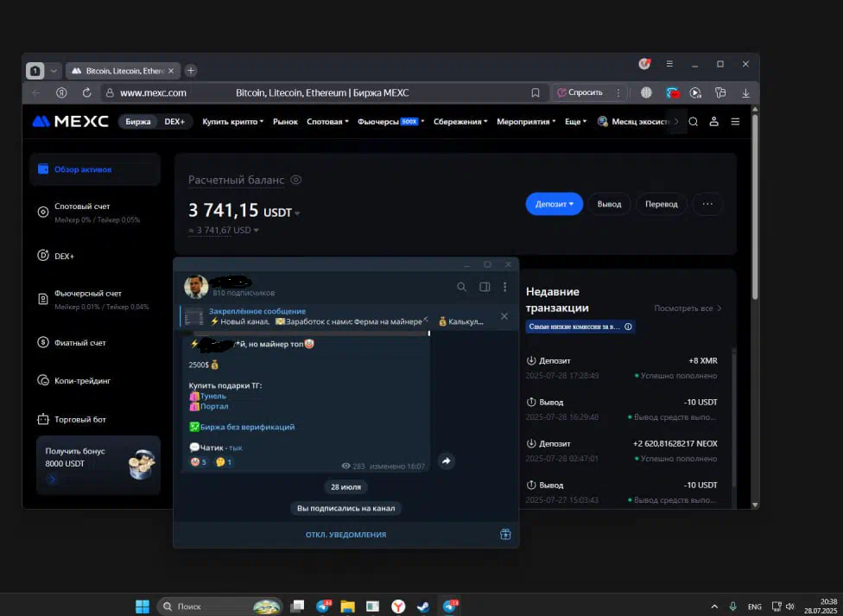Image resolution: width=843 pixels, height=616 pixels.
Task: Open Фьючерсный счет in sidebar
Action: coord(95,300)
